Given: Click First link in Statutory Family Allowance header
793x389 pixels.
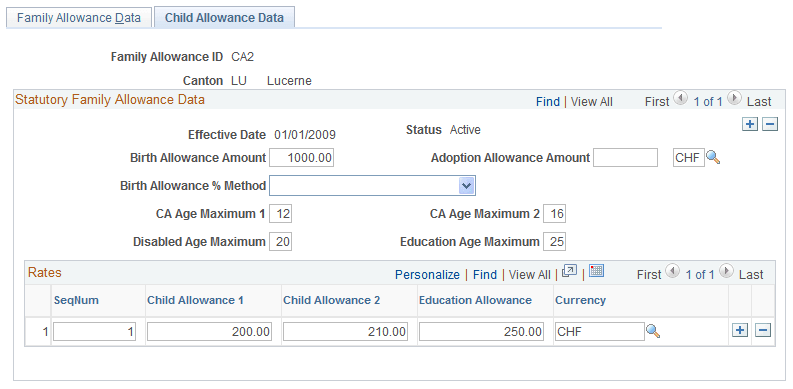Looking at the screenshot, I should 657,102.
